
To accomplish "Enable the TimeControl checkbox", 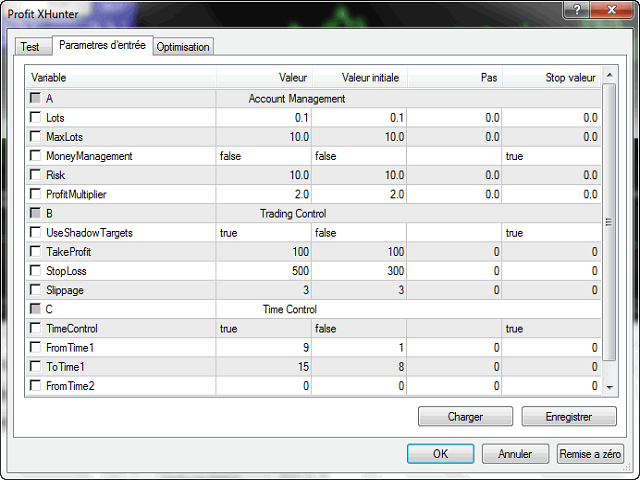I will point(36,328).
